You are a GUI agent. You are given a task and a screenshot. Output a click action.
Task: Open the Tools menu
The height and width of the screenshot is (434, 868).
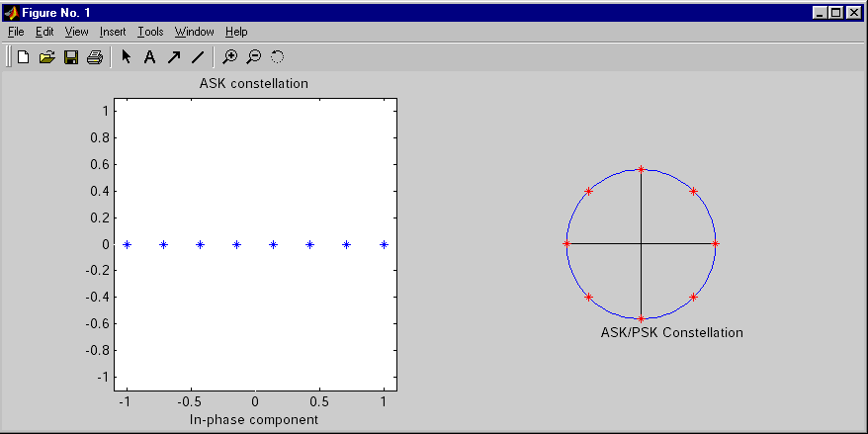150,32
